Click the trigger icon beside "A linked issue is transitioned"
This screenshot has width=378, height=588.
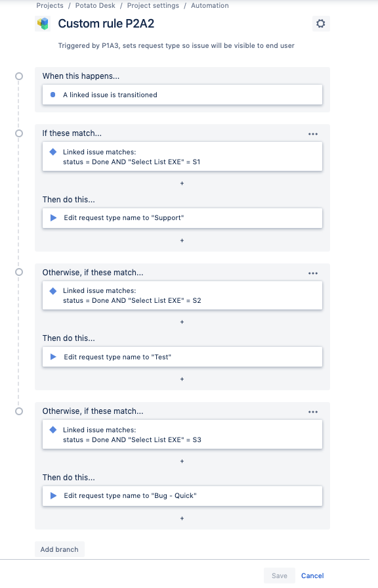(53, 95)
